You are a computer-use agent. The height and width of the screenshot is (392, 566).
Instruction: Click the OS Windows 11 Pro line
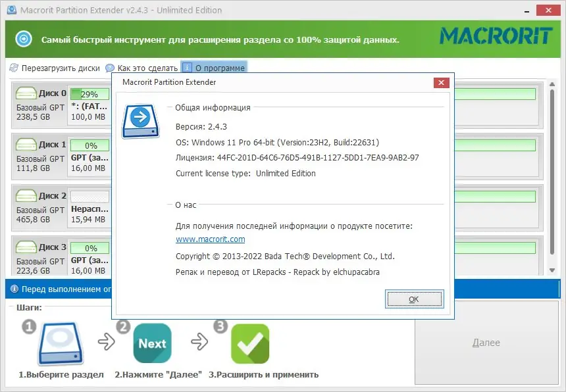(277, 143)
